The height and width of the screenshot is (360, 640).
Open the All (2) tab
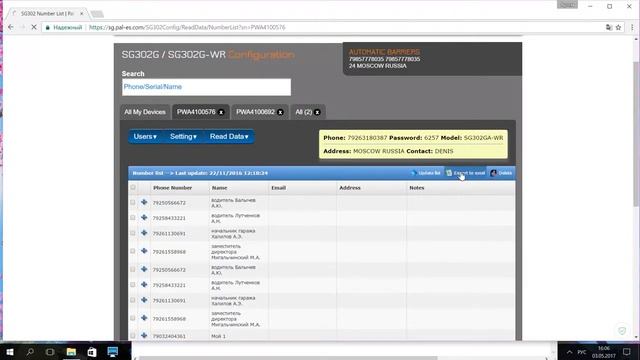[x=303, y=112]
